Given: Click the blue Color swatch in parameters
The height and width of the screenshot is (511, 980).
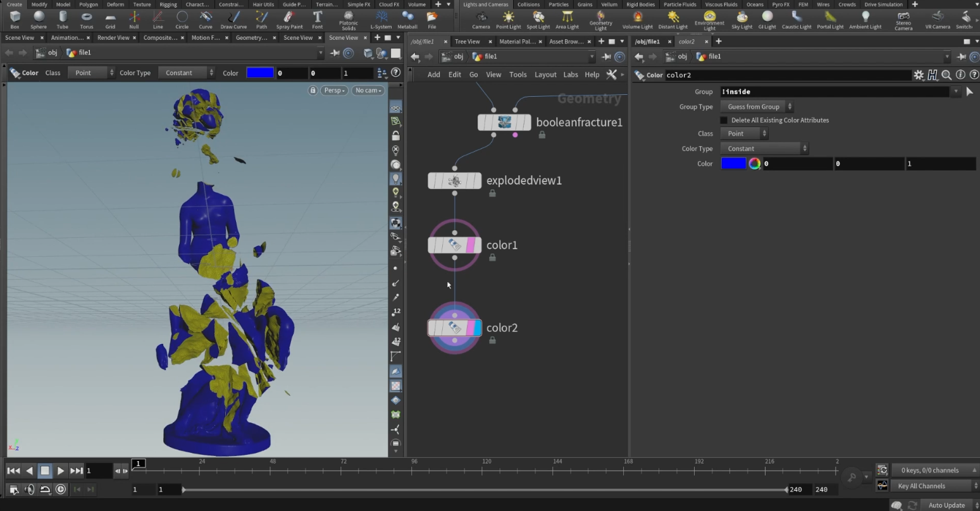Looking at the screenshot, I should pos(733,164).
